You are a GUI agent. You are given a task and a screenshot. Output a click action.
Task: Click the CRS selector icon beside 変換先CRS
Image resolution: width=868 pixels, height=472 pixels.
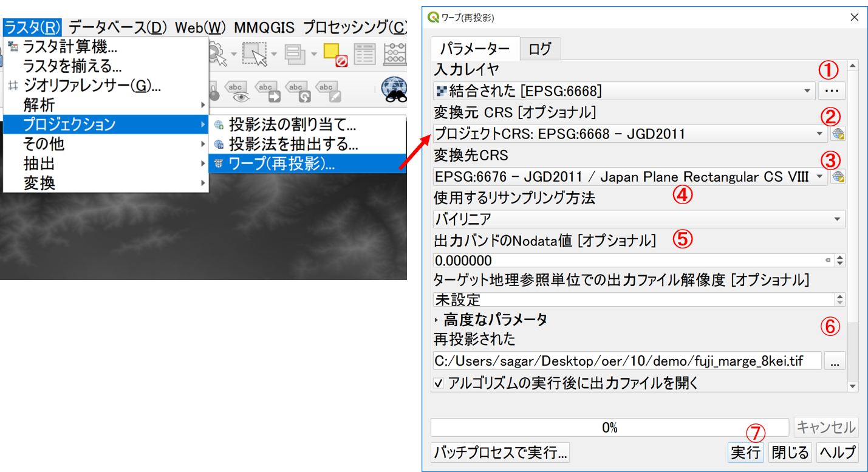(x=838, y=177)
